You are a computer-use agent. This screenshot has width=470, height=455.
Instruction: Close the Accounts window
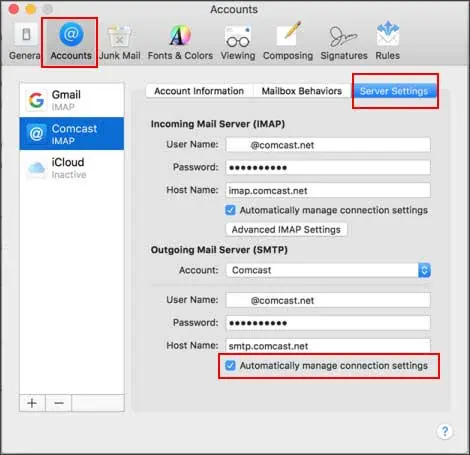(14, 9)
